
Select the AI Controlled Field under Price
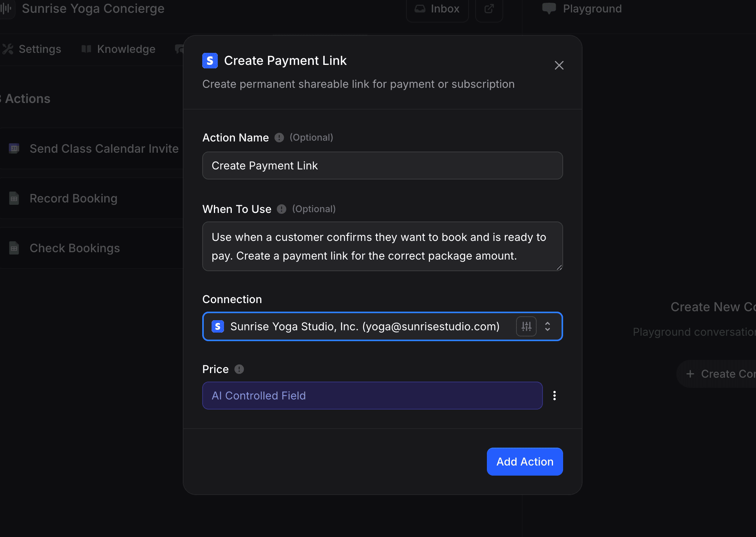(x=372, y=395)
